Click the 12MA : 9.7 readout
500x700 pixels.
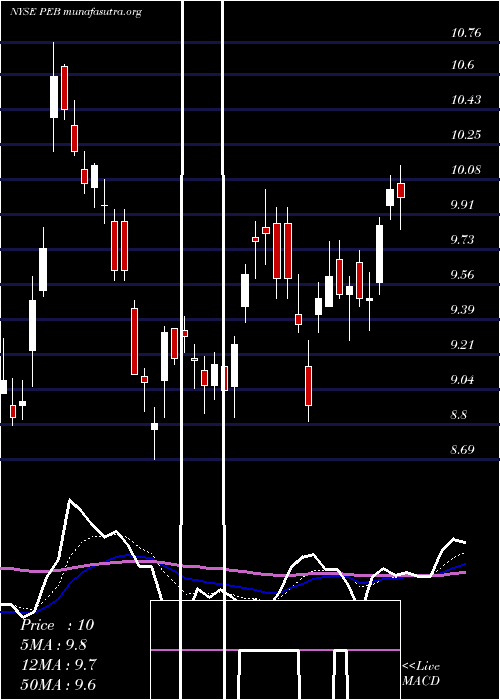(x=58, y=665)
